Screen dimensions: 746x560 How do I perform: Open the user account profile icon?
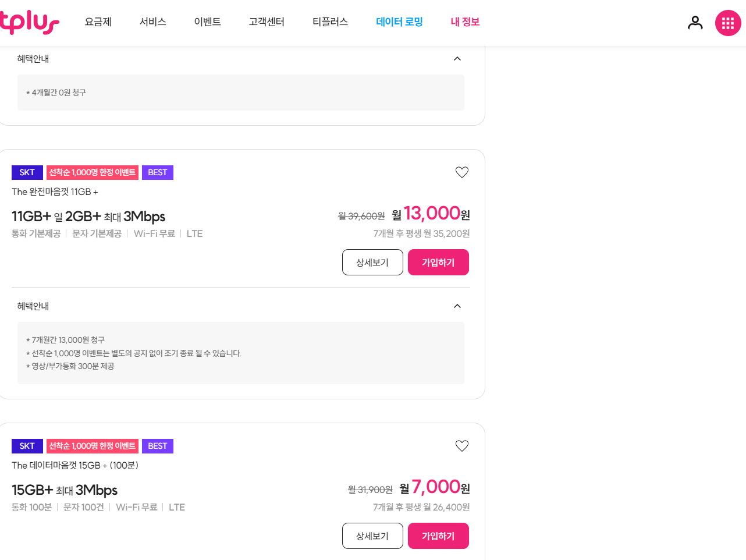tap(695, 23)
